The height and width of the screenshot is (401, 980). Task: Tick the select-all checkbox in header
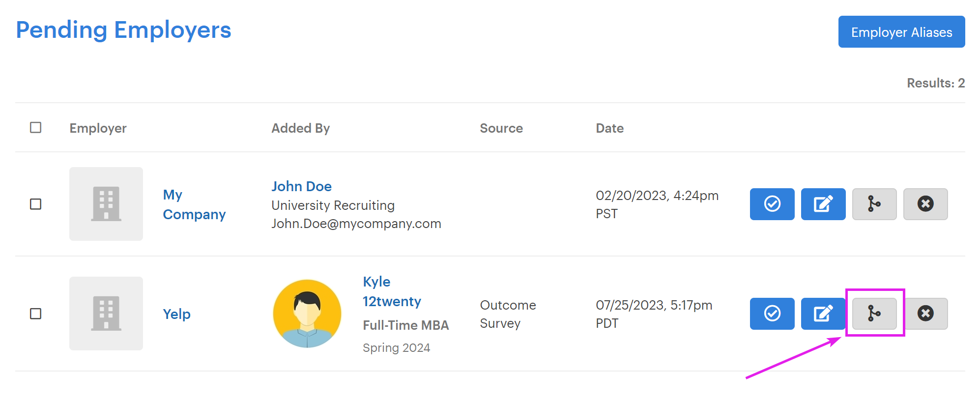[x=35, y=128]
